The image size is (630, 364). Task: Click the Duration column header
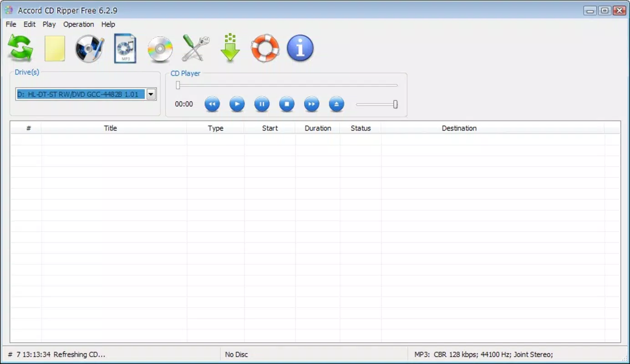coord(318,128)
